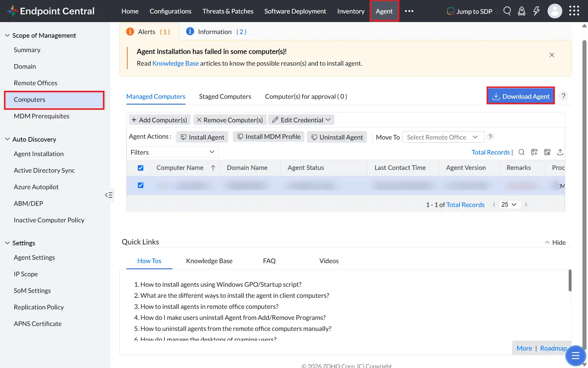Click Total Records link above table
The image size is (588, 368).
[491, 152]
